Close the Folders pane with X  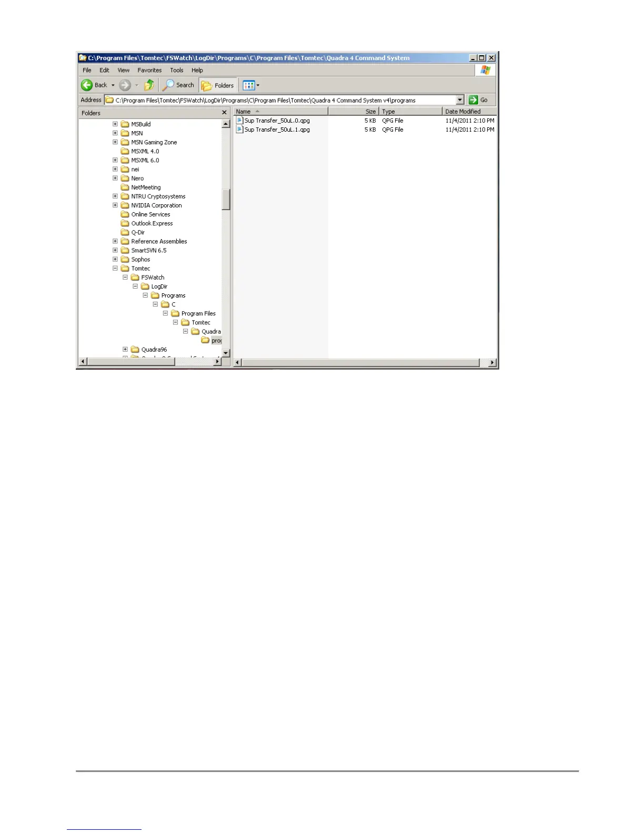(x=224, y=113)
